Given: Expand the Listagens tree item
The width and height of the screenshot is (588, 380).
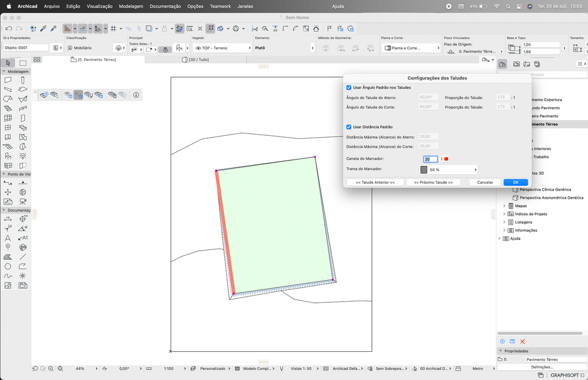Looking at the screenshot, I should [504, 222].
